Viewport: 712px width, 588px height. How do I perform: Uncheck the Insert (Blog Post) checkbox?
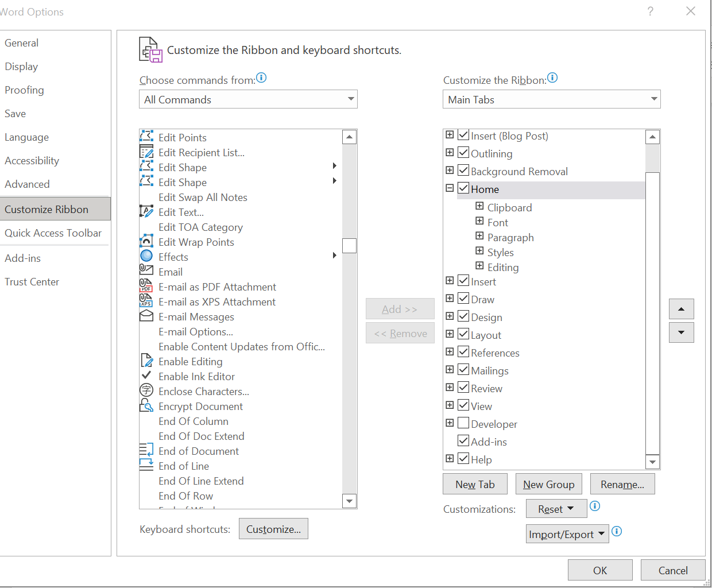[463, 135]
